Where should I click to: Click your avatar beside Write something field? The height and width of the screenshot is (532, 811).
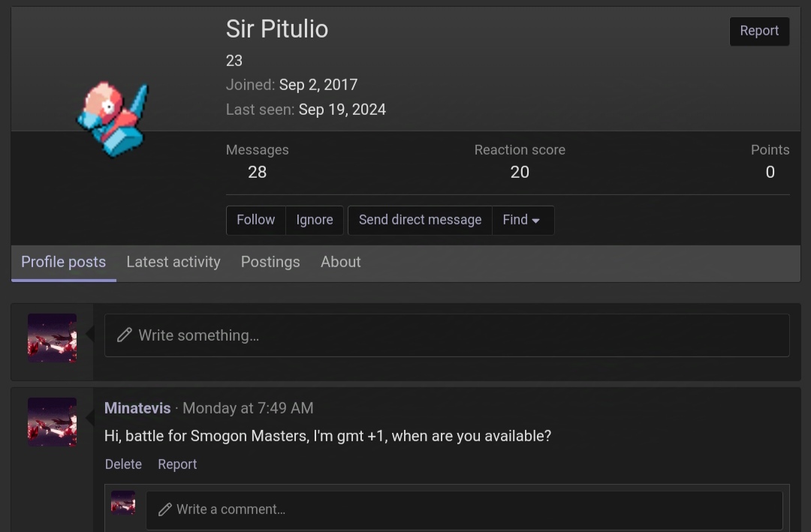(53, 338)
